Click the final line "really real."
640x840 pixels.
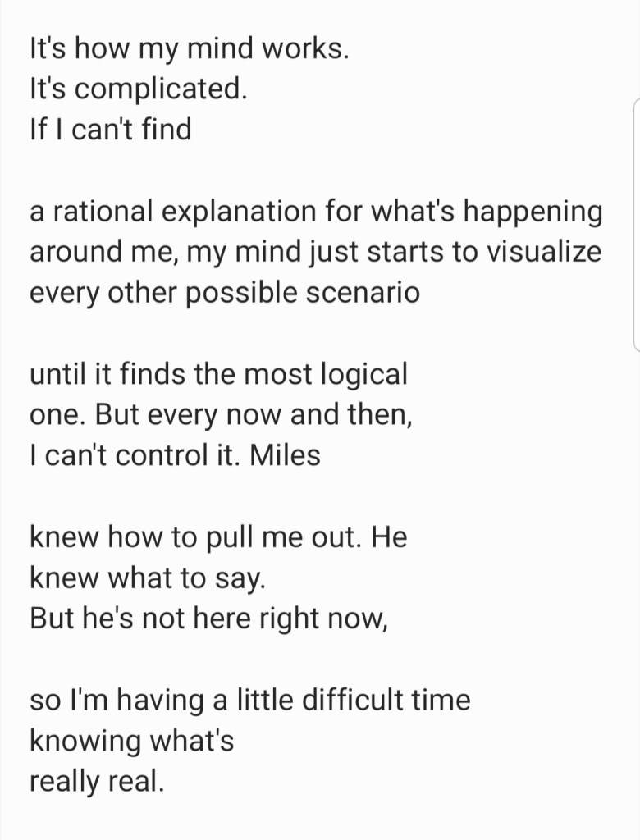97,781
